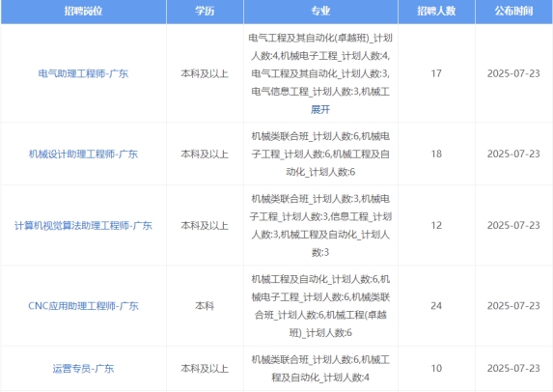Image resolution: width=553 pixels, height=392 pixels.
Task: Select the recruit count 10 cell
Action: [436, 369]
